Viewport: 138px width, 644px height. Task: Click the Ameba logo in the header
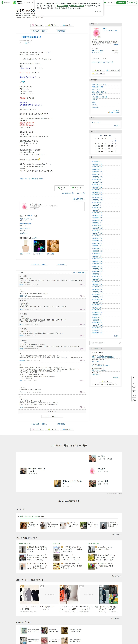(x=5, y=2)
